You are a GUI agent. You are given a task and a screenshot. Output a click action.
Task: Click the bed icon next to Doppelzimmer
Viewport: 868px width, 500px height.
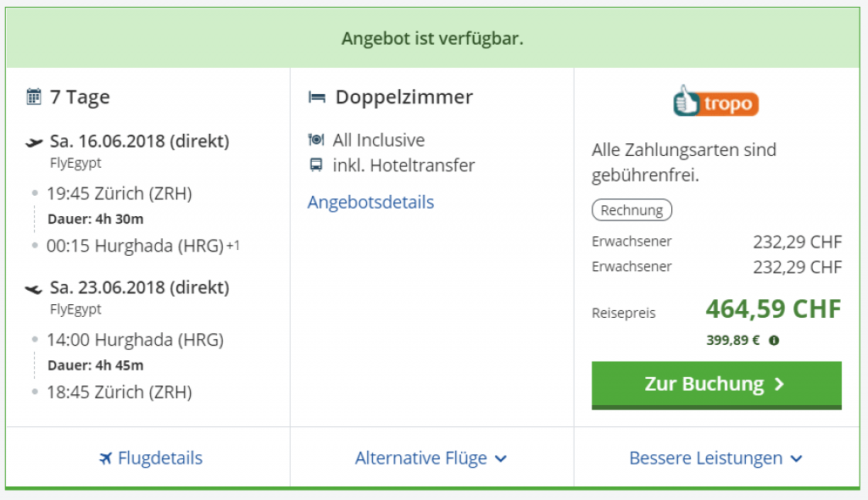[x=317, y=97]
